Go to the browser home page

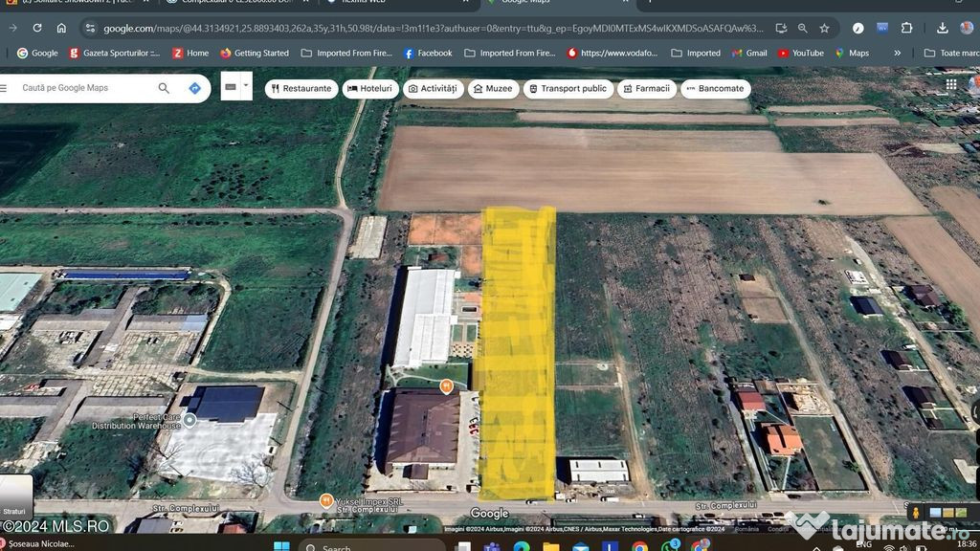[61, 28]
